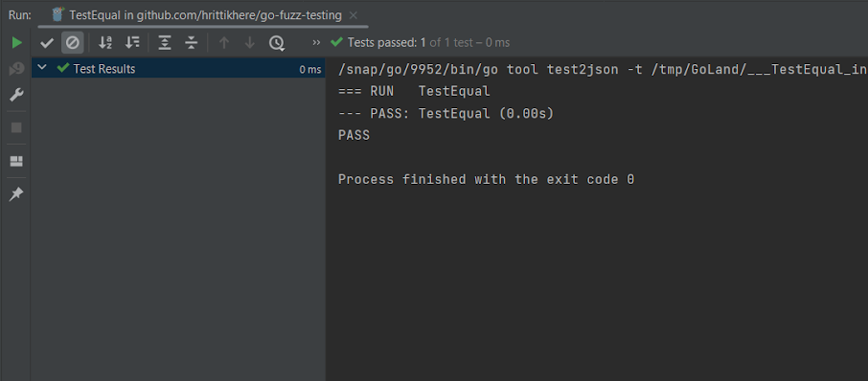Click the Rerun Failed Tests icon
The height and width of the screenshot is (381, 868).
coord(16,69)
